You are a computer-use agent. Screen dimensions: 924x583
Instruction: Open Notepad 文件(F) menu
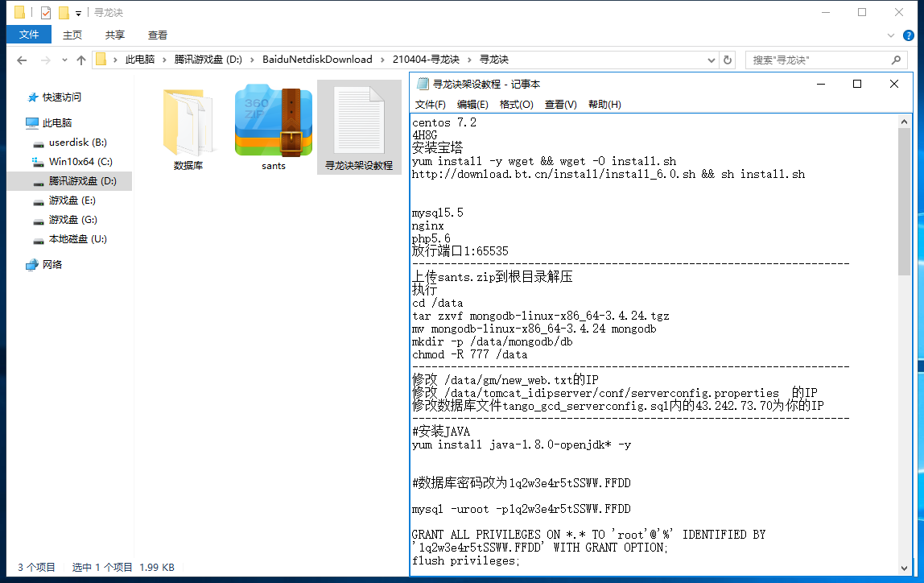430,105
